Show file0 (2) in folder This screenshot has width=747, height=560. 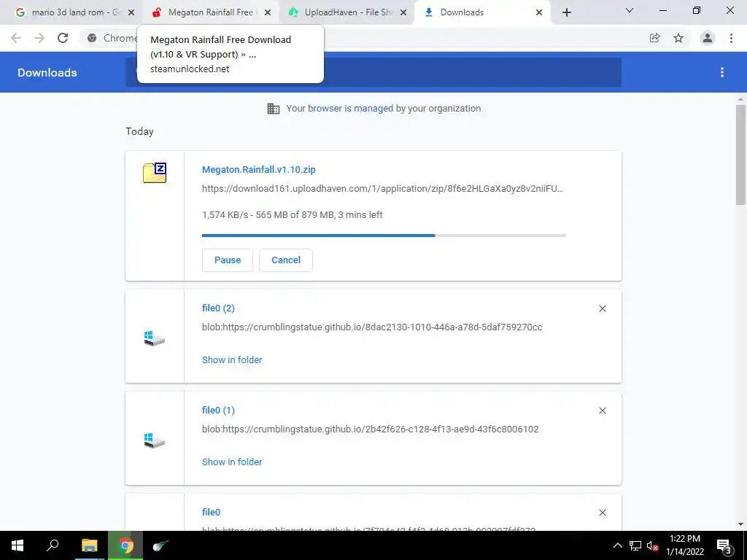[232, 360]
